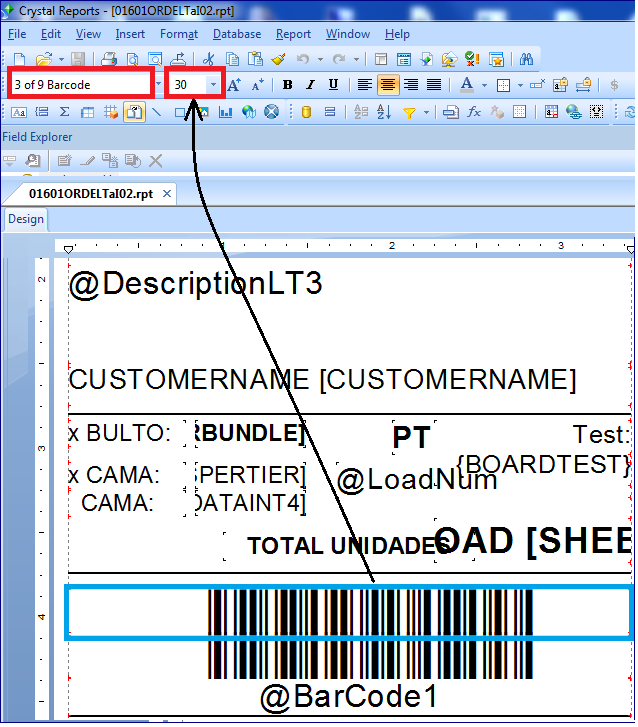This screenshot has height=727, width=638.
Task: Insert Chart with bar-chart icon
Action: (x=226, y=112)
